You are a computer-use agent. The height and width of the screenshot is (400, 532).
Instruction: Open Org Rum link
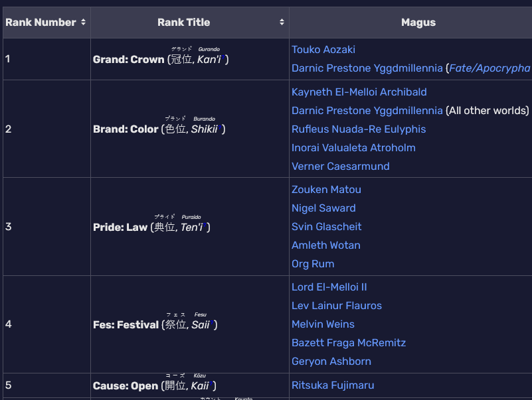[313, 264]
